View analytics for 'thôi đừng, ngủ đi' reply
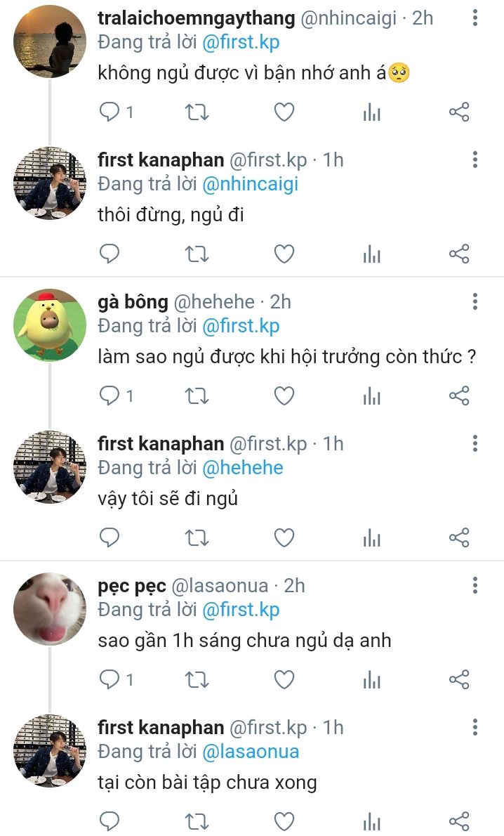 pyautogui.click(x=371, y=254)
